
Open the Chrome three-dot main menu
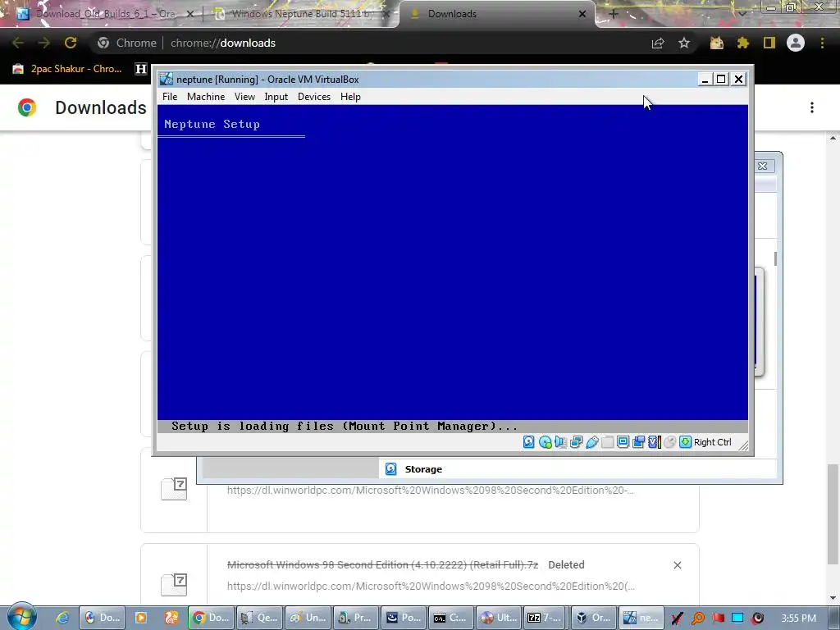point(822,43)
